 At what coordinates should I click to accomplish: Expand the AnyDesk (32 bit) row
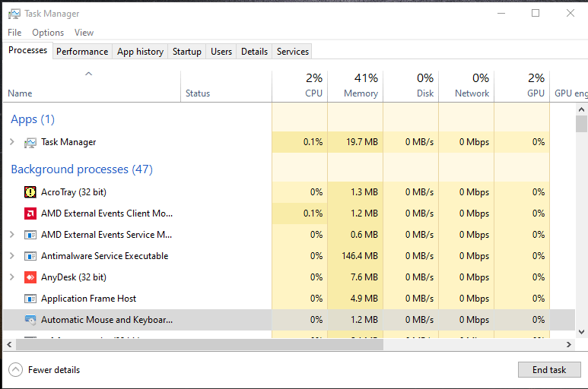click(x=11, y=277)
